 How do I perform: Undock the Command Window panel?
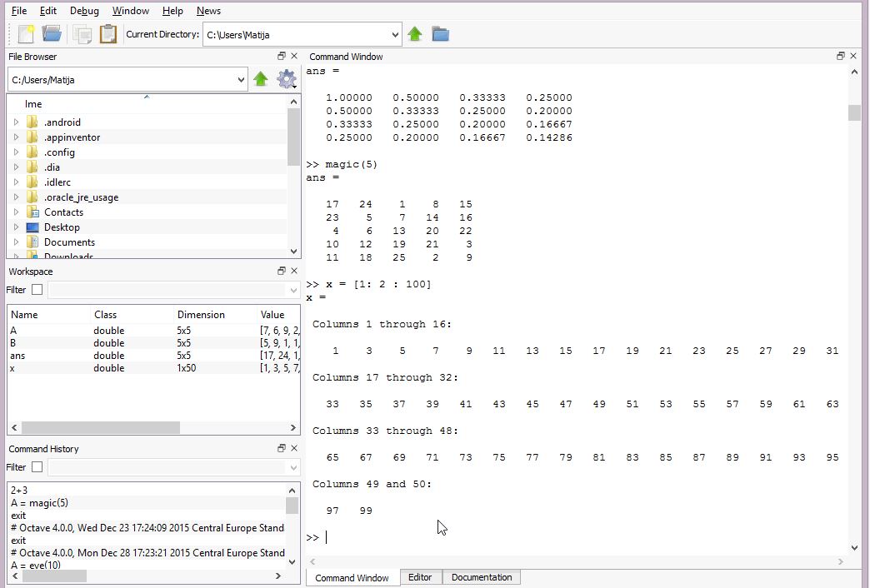[840, 57]
